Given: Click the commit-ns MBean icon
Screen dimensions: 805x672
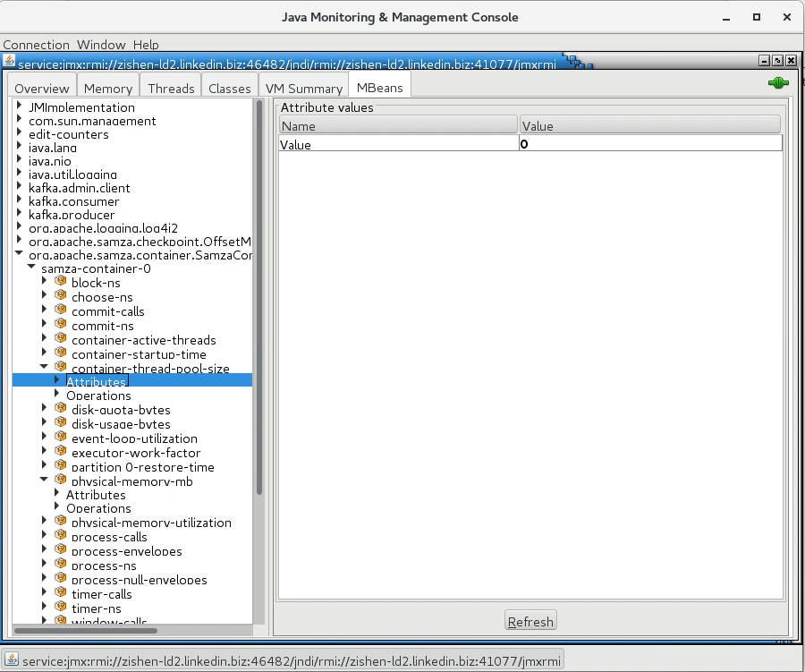Looking at the screenshot, I should (x=61, y=324).
